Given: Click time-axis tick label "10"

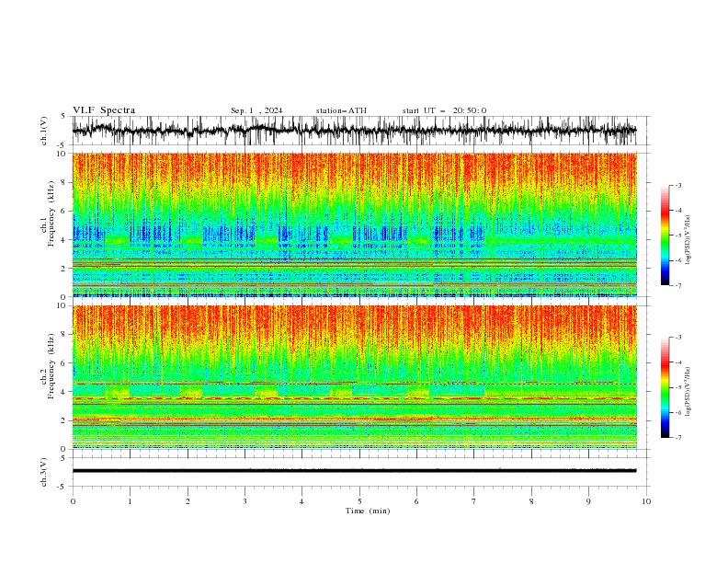Looking at the screenshot, I should click(646, 501).
